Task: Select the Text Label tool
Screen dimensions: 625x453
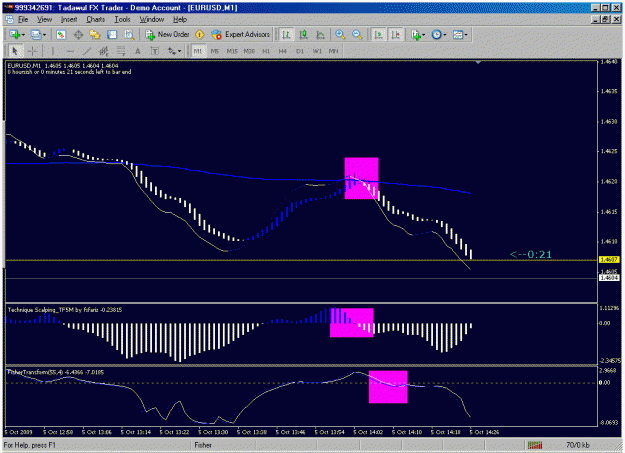Action: pos(155,51)
